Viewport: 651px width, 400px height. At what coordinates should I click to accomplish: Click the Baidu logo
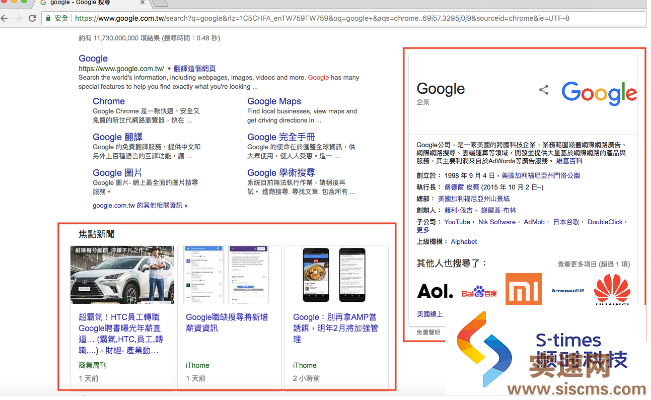(x=479, y=292)
